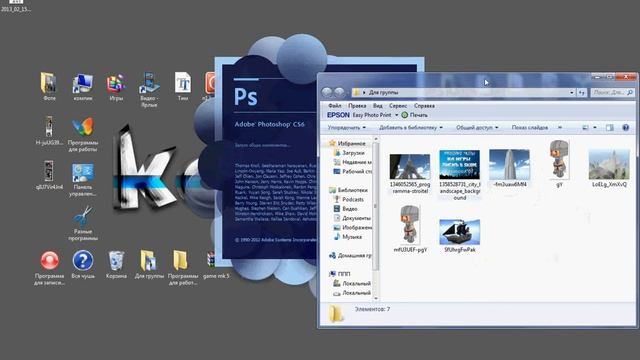Select the Корзина recycle bin icon

(x=116, y=264)
